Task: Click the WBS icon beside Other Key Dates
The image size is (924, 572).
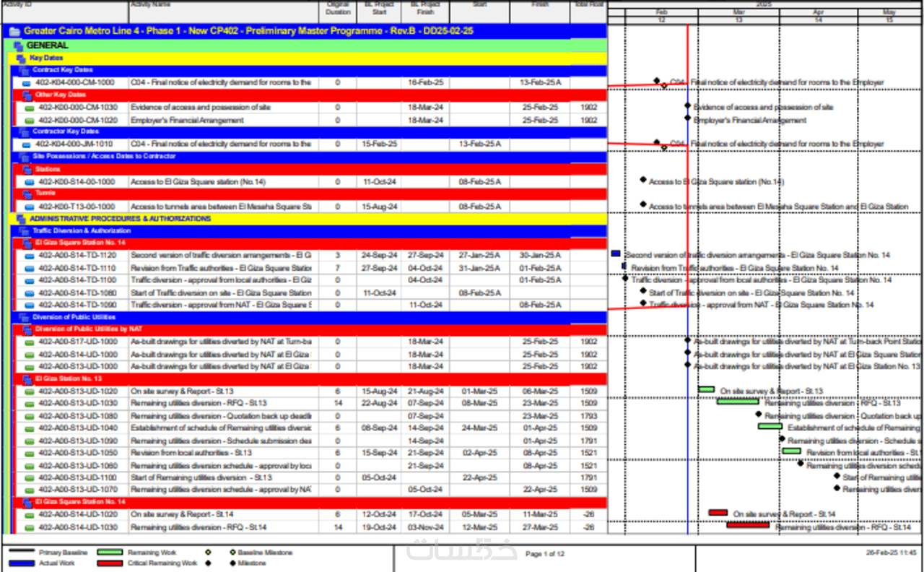Action: [x=27, y=95]
